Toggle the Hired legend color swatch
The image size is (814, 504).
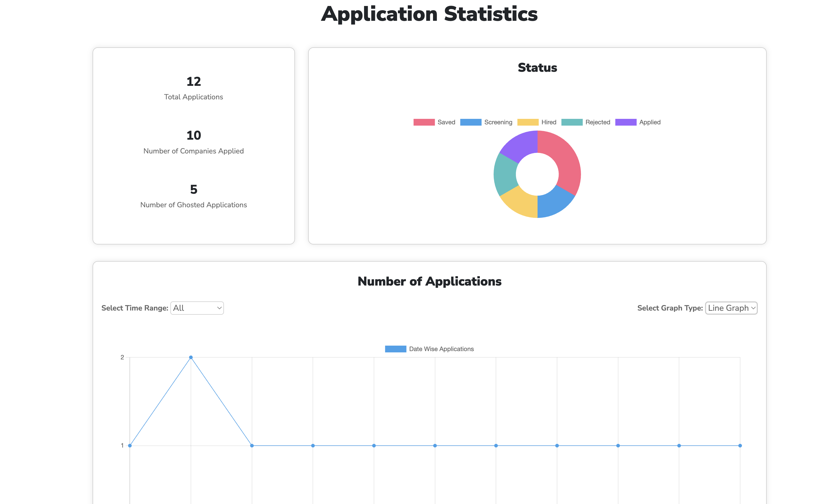point(528,122)
